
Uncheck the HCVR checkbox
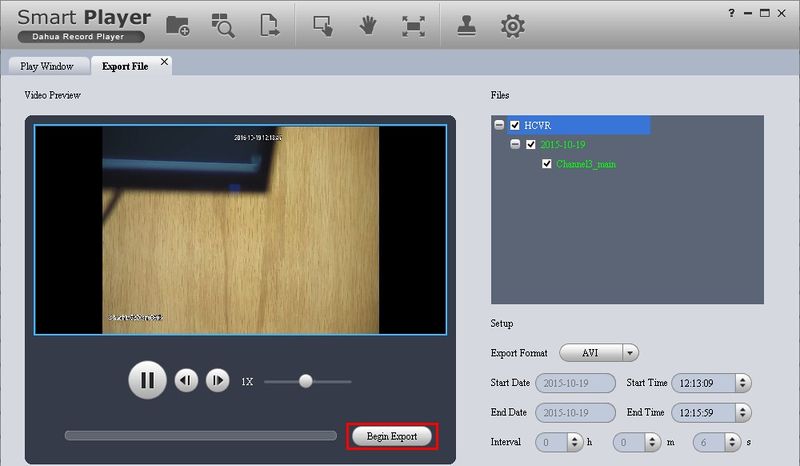515,126
